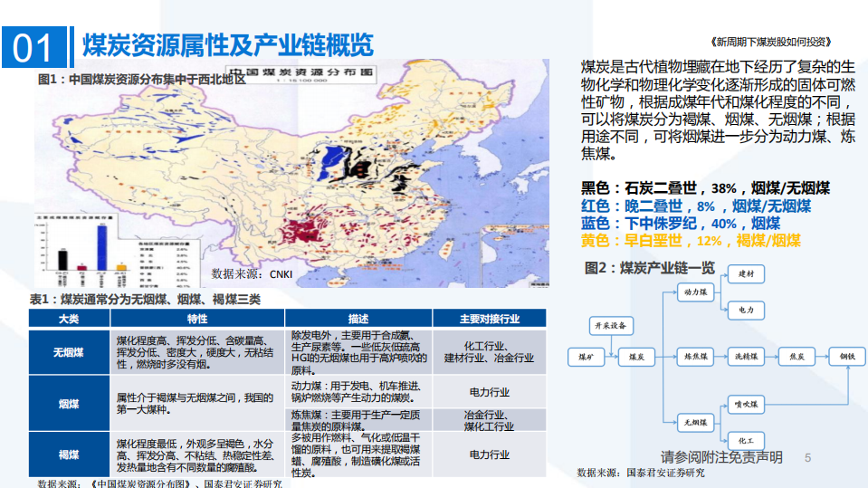Viewport: 868px width, 488px height.
Task: Click the page number '5'
Action: click(x=807, y=458)
